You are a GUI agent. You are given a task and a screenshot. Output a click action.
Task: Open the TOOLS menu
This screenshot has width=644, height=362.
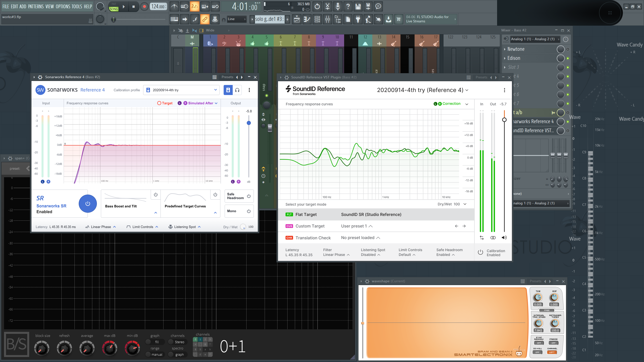point(77,7)
